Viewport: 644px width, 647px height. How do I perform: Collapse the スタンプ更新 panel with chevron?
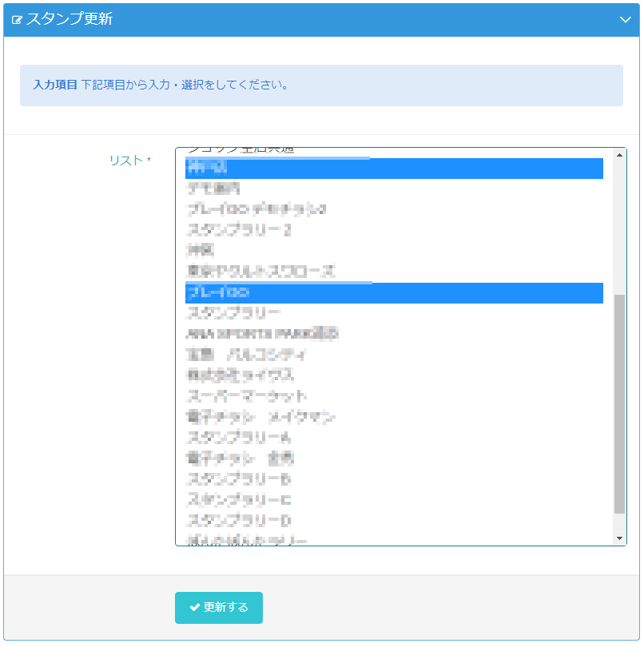(625, 20)
